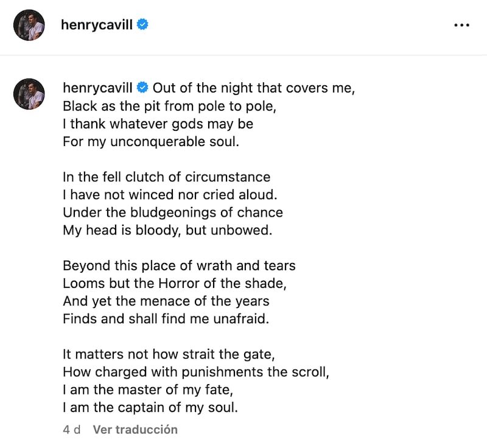Image resolution: width=487 pixels, height=448 pixels.
Task: Click the line 'In the fell clutch of circumstance'
Action: (166, 177)
